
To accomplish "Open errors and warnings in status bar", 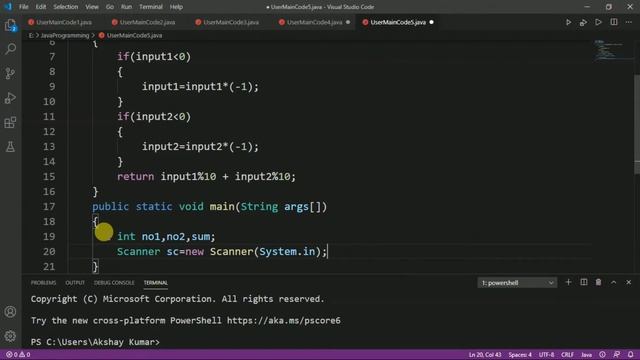I will point(18,355).
